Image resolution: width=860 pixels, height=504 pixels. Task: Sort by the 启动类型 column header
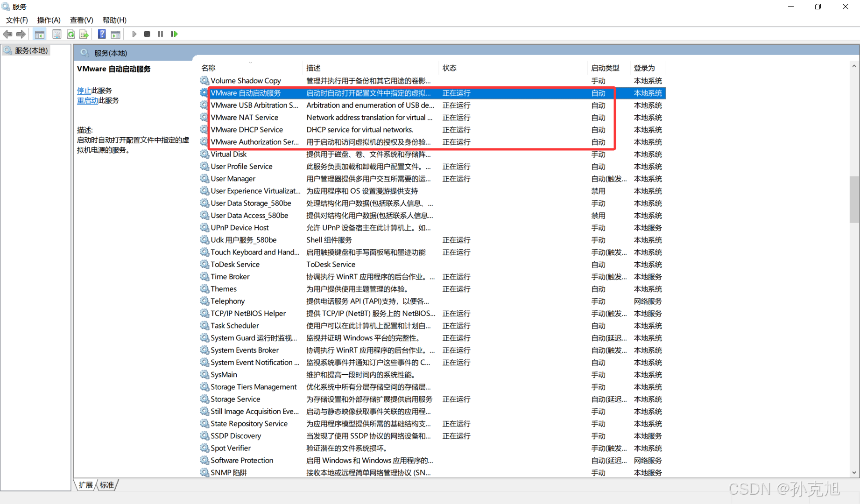609,68
